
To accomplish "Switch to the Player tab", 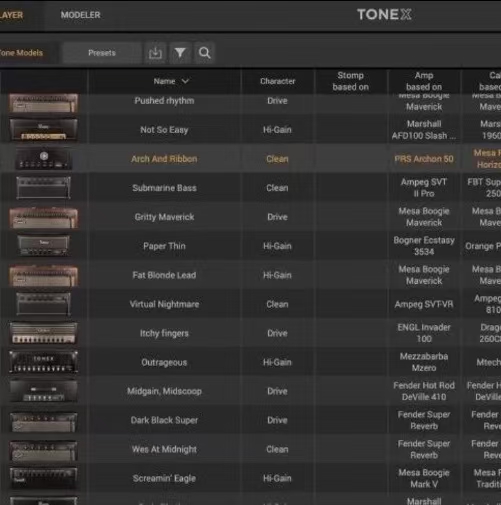I will pyautogui.click(x=11, y=15).
